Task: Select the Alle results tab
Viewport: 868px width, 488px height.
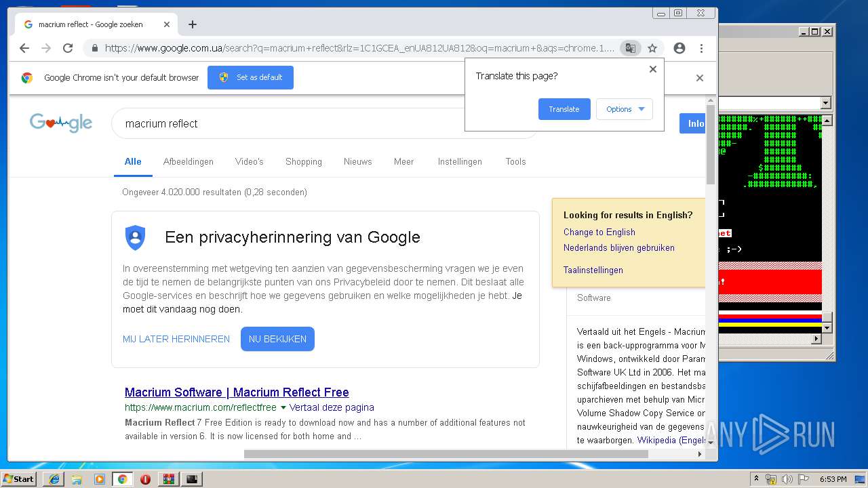Action: coord(133,161)
